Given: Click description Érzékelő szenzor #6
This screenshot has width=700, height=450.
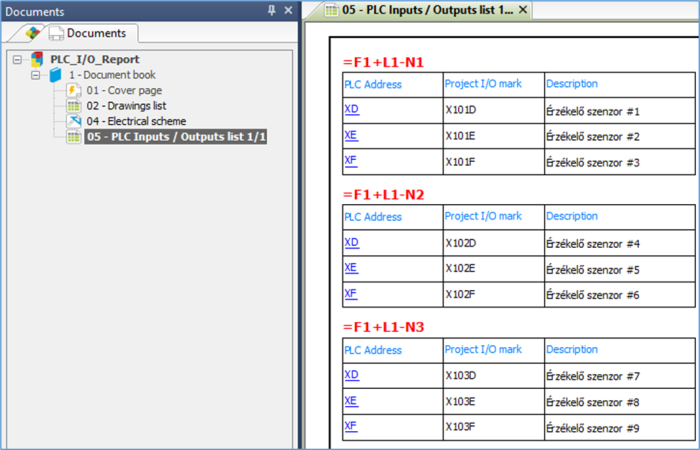Looking at the screenshot, I should (593, 295).
